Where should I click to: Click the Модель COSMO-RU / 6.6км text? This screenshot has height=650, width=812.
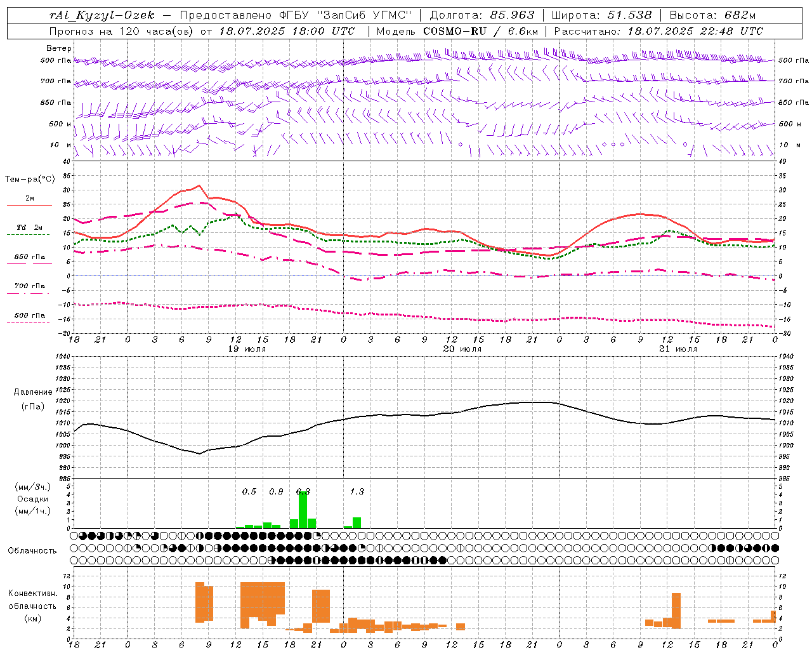coord(457,31)
